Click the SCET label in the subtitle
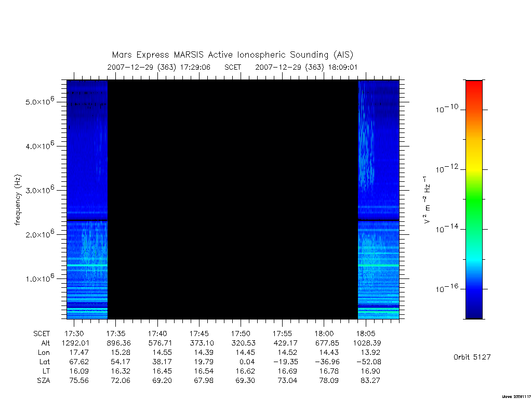 coord(233,67)
